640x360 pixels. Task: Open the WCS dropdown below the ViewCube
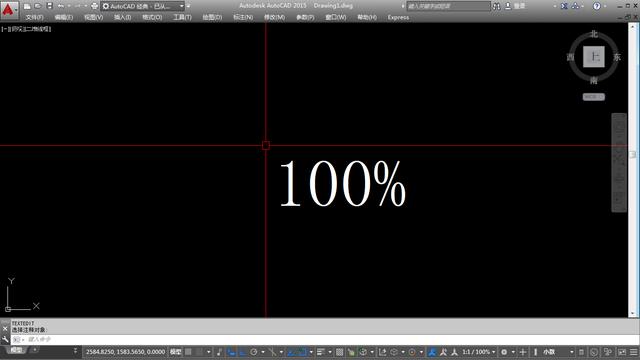(594, 97)
